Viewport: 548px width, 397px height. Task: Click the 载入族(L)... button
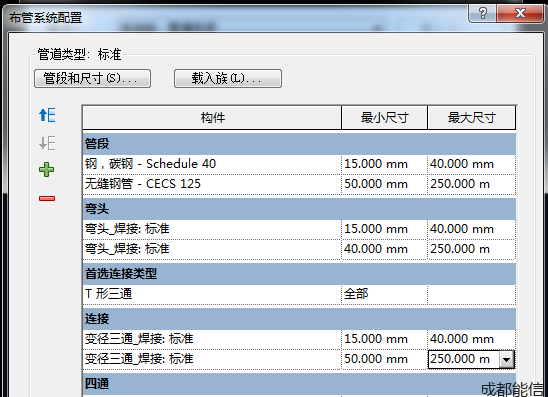point(228,78)
